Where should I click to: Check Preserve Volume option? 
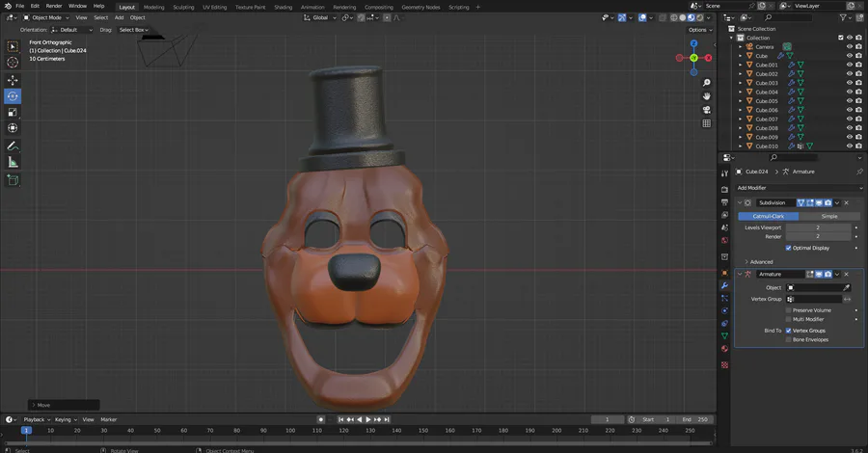pyautogui.click(x=788, y=310)
